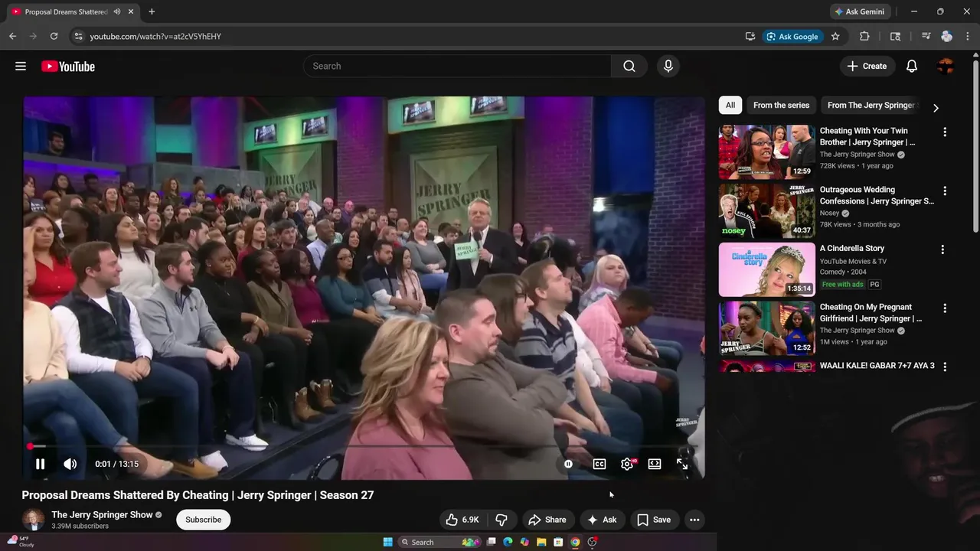This screenshot has width=980, height=551.
Task: Pause the video
Action: click(x=40, y=464)
